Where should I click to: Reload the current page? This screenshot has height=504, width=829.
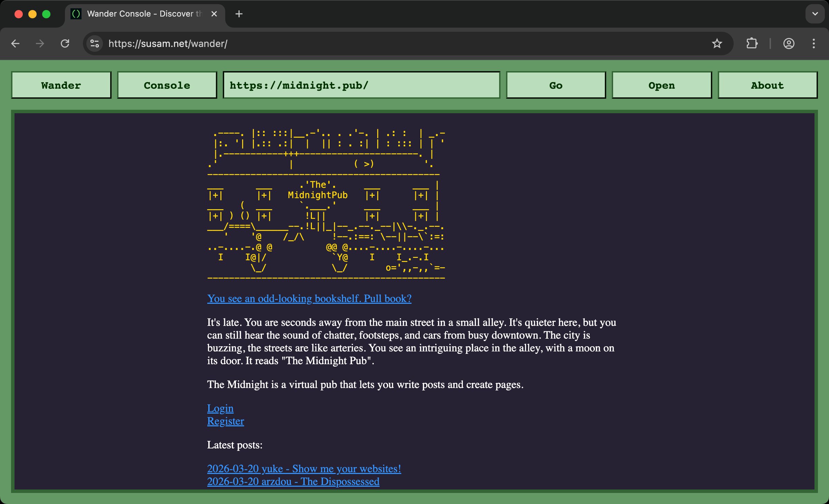[65, 43]
